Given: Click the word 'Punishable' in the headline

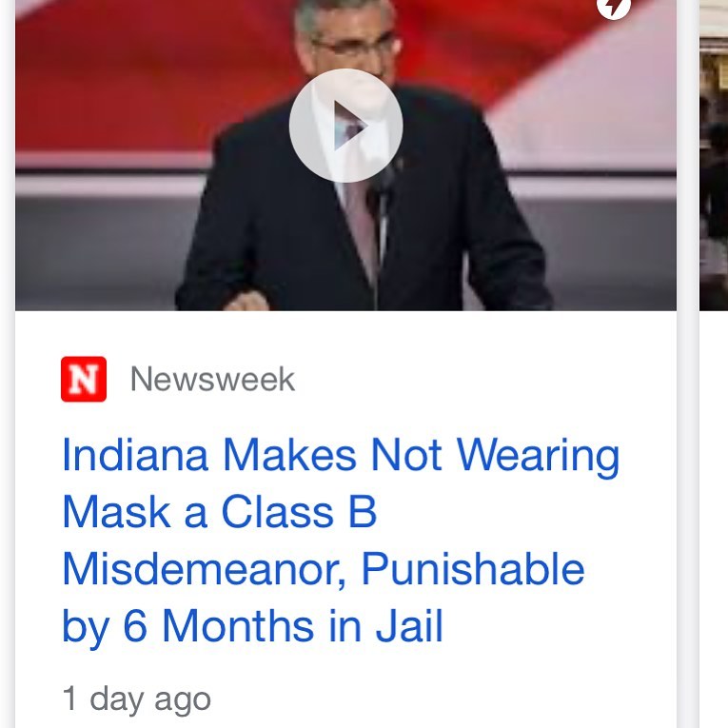Looking at the screenshot, I should 473,569.
